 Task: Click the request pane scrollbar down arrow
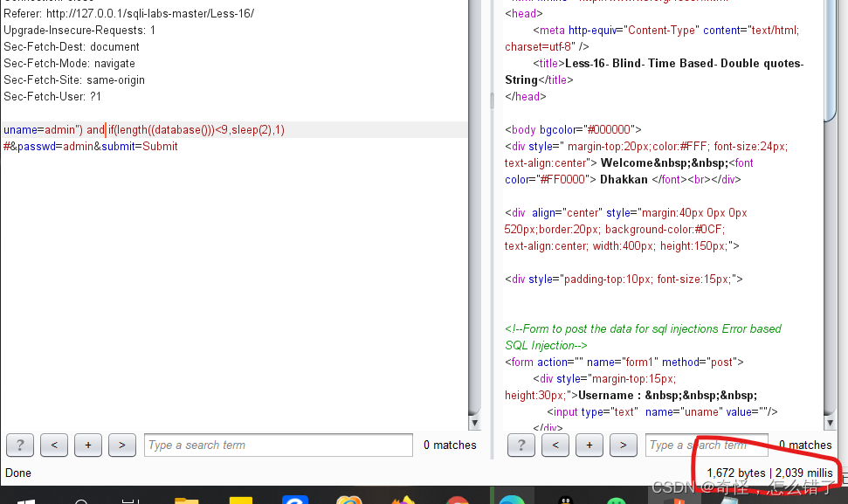tap(474, 423)
